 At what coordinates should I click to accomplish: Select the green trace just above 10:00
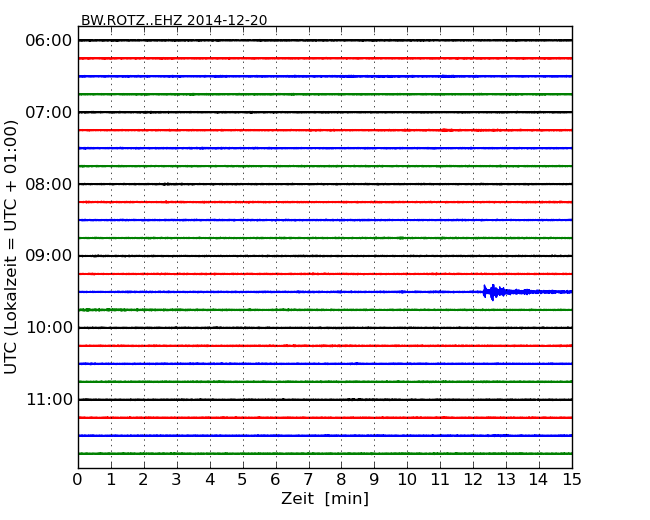(x=325, y=310)
